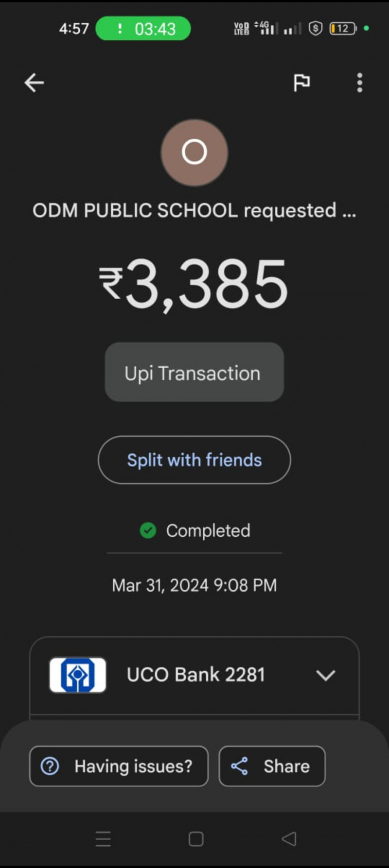
Task: Tap the flag report icon
Action: 301,83
